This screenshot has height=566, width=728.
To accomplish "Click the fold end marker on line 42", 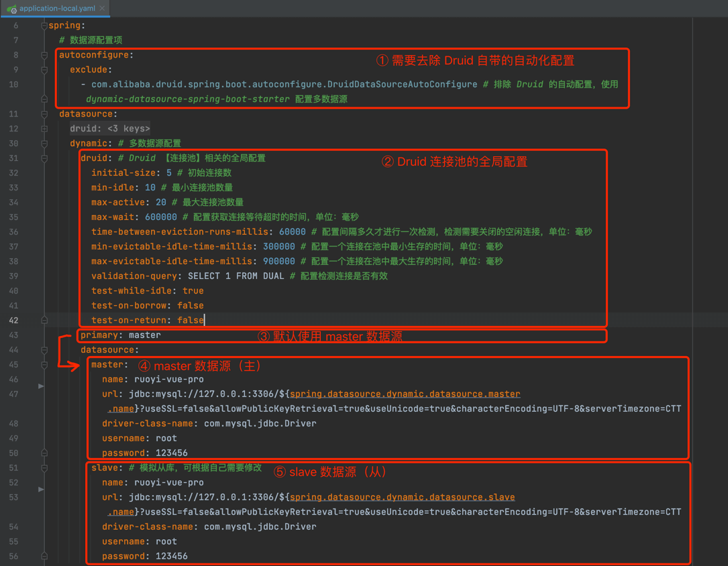I will click(x=44, y=321).
